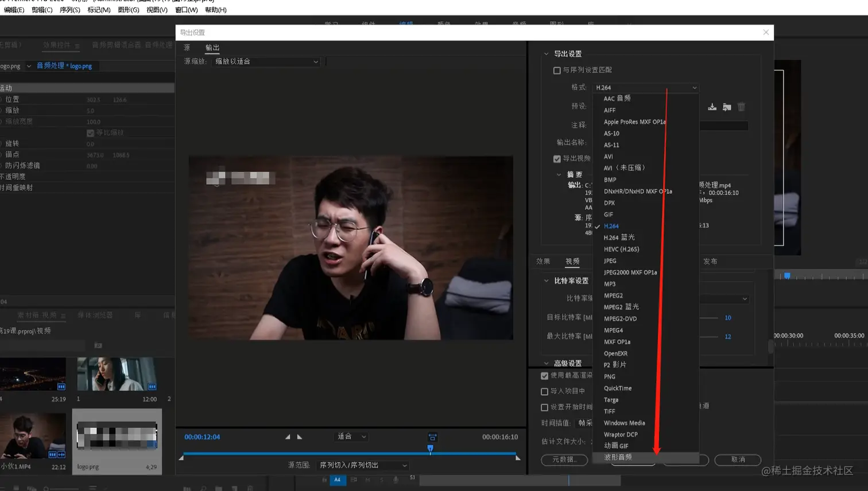Screen dimensions: 868x491
Task: Open the 源缩放 缩放以适合 dropdown
Action: tap(266, 61)
